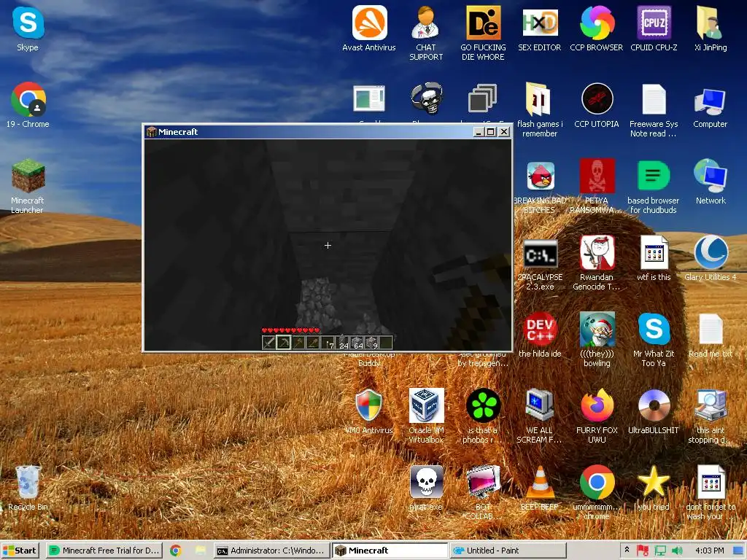Screen dimensions: 747x560
Task: Open the is that a phobos r... icon
Action: (x=483, y=416)
